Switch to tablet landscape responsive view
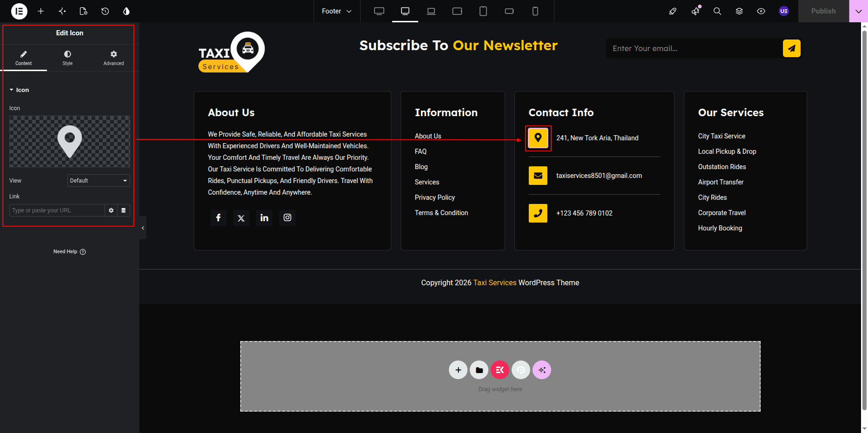 (457, 11)
